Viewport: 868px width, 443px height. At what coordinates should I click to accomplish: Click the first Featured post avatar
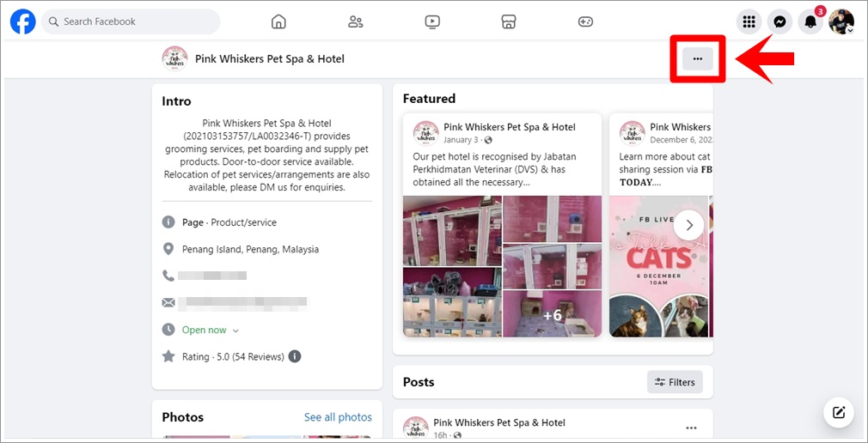(x=426, y=133)
